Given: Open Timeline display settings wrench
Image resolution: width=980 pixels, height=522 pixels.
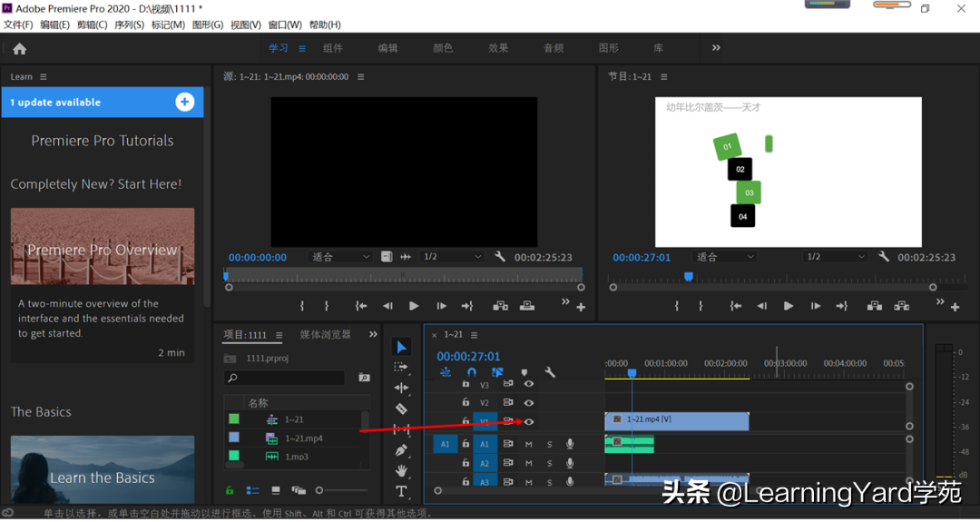Looking at the screenshot, I should coord(550,372).
